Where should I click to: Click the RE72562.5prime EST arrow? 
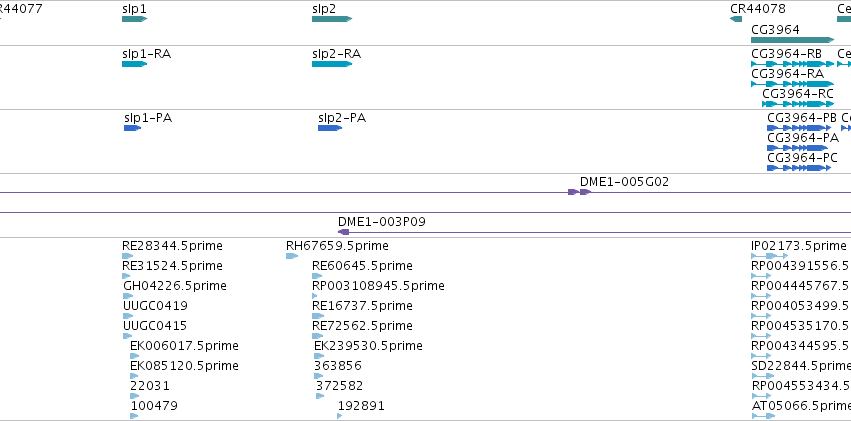point(317,336)
